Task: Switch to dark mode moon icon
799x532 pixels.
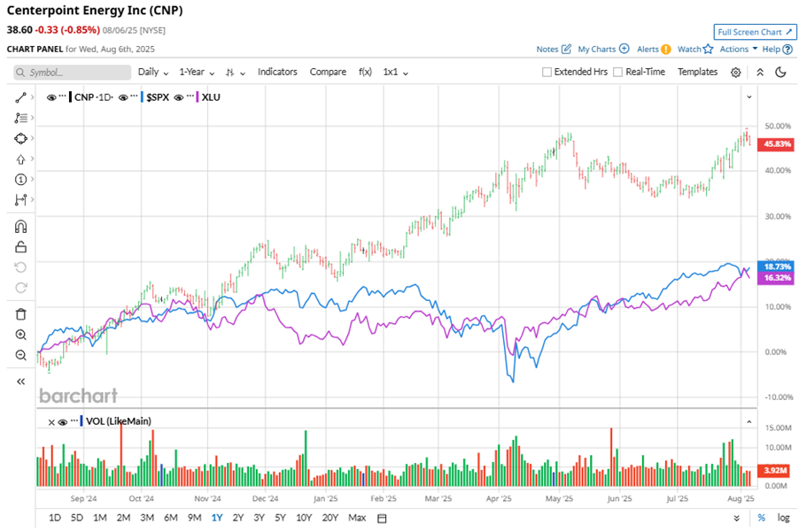Action: pyautogui.click(x=780, y=73)
